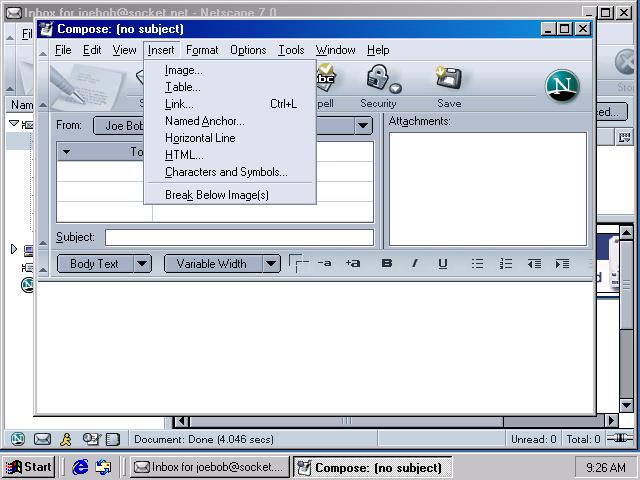
Task: Expand the collapsed folder in Inbox window
Action: [14, 249]
